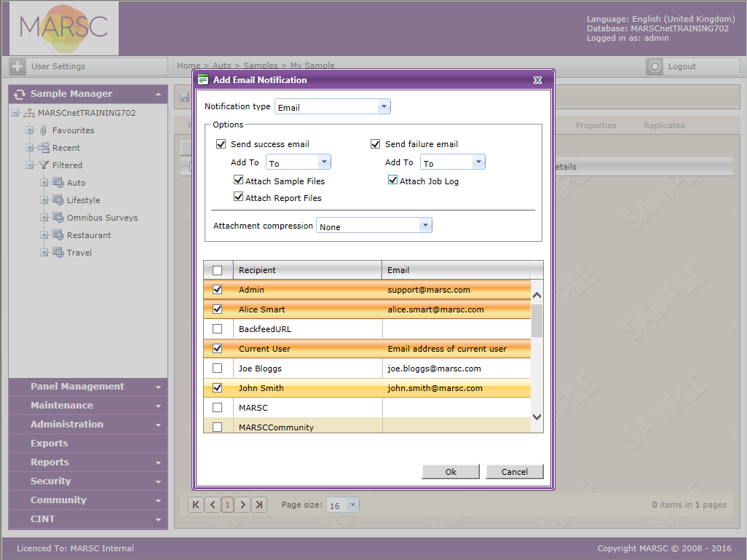Check the MARSC recipient checkbox

pos(217,408)
